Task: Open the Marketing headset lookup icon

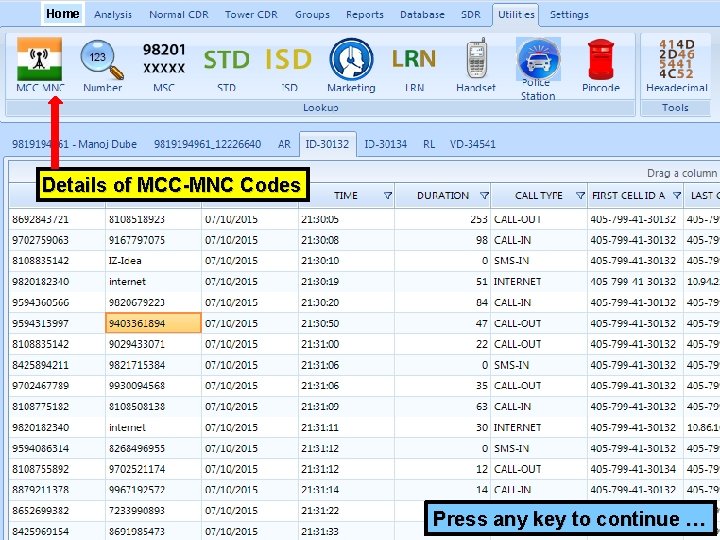Action: click(351, 65)
